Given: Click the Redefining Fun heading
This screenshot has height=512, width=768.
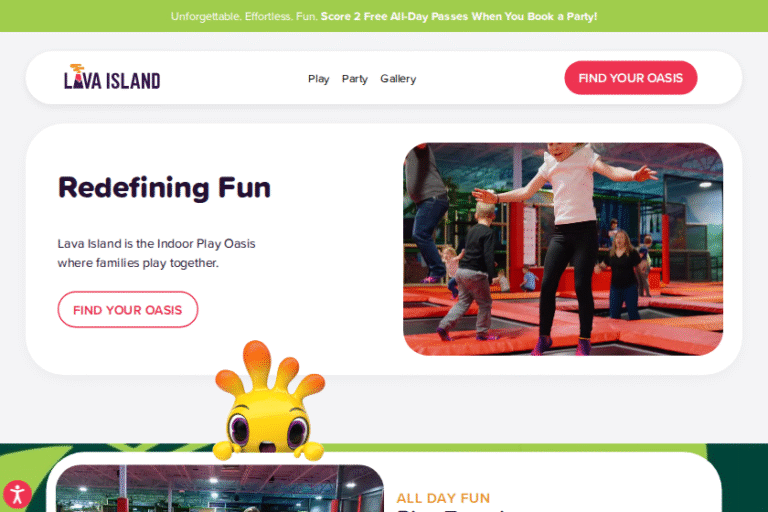Looking at the screenshot, I should click(164, 188).
